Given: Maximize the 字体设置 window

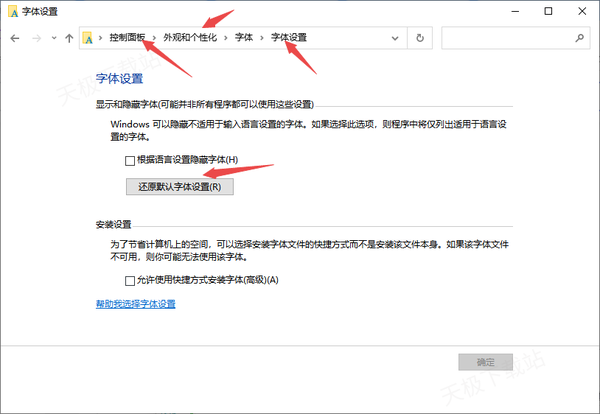Looking at the screenshot, I should (548, 11).
